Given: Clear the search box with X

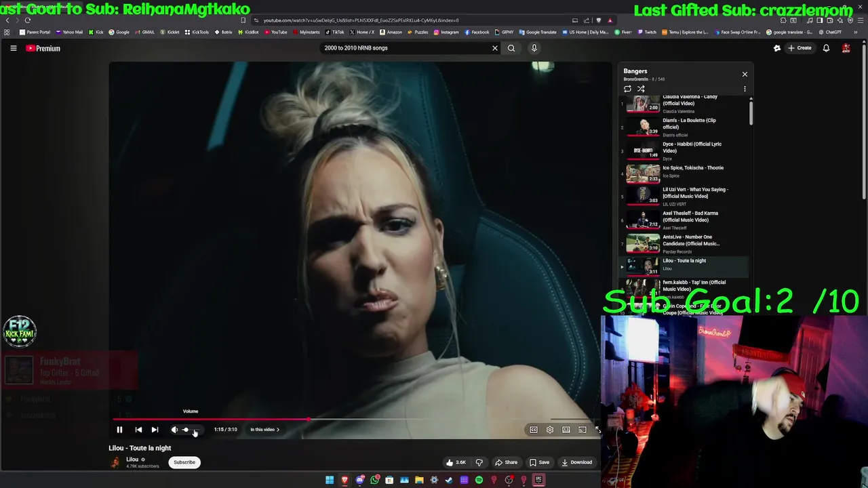Looking at the screenshot, I should coord(495,48).
